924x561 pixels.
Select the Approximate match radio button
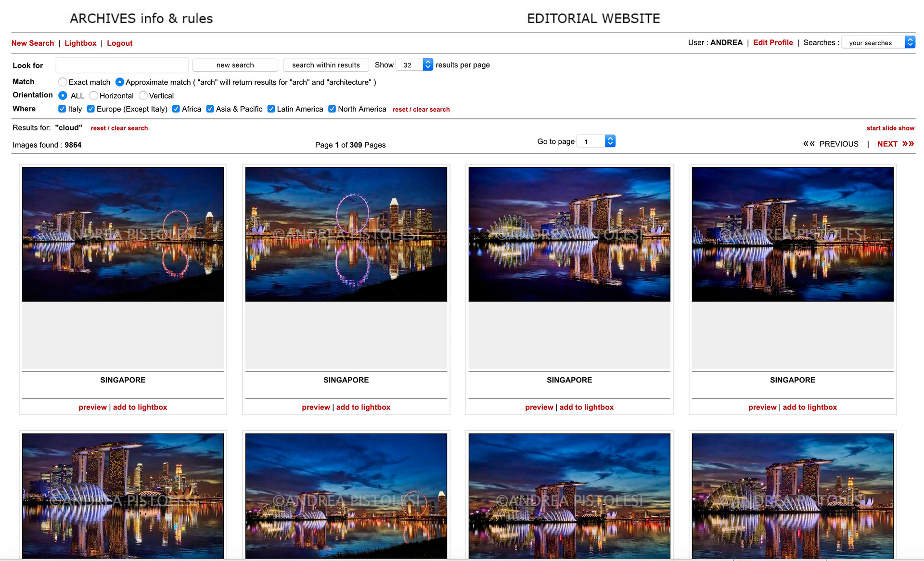(120, 82)
